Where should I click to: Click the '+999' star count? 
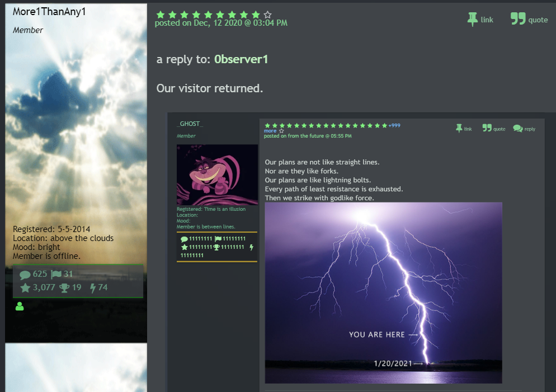point(394,125)
